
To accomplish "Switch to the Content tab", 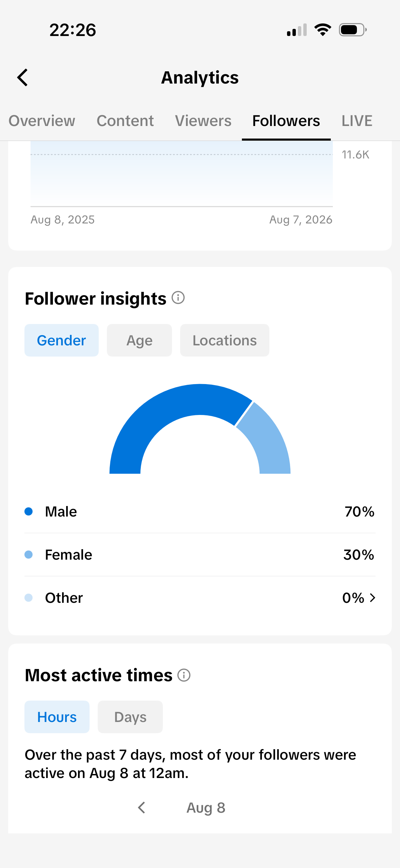I will [x=125, y=121].
